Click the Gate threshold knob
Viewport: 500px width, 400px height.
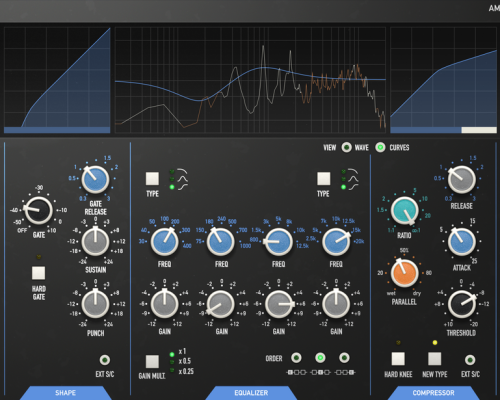(x=38, y=210)
